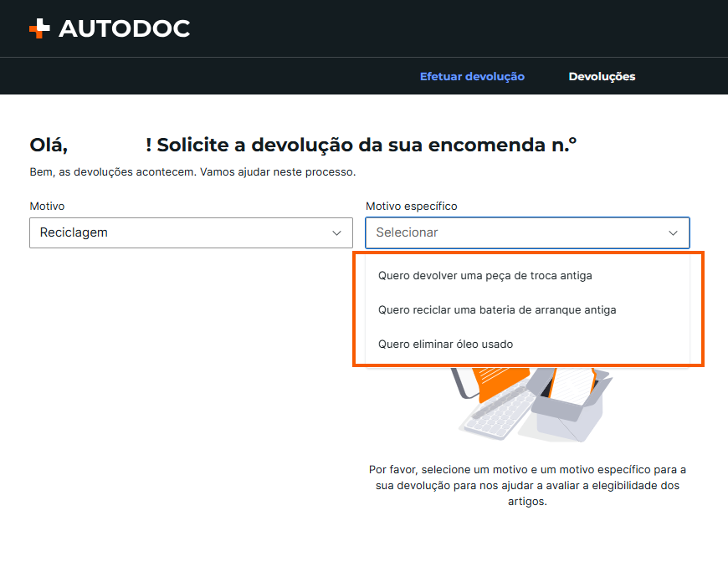Click the chevron arrow in Motivo field
Screen dimensions: 728x582
point(336,233)
